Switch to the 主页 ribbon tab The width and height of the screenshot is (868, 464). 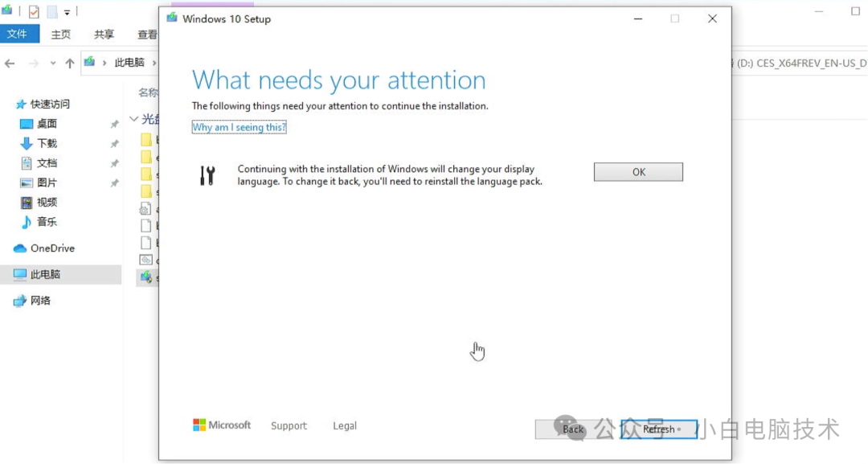(61, 35)
